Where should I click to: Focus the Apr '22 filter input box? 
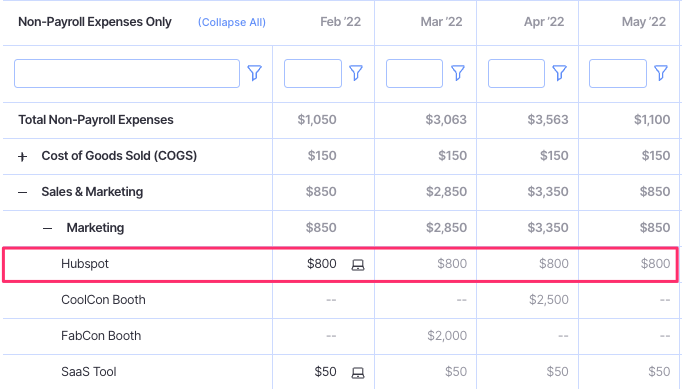coord(516,74)
